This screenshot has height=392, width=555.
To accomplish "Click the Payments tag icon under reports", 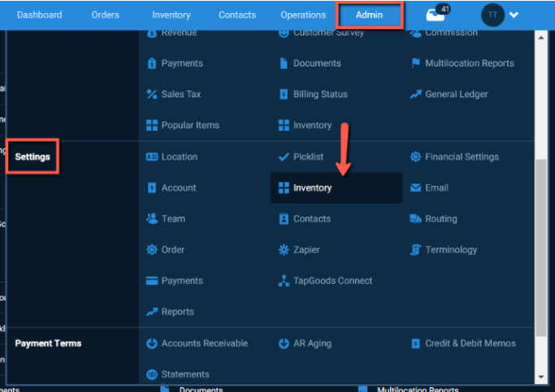I will pyautogui.click(x=152, y=63).
